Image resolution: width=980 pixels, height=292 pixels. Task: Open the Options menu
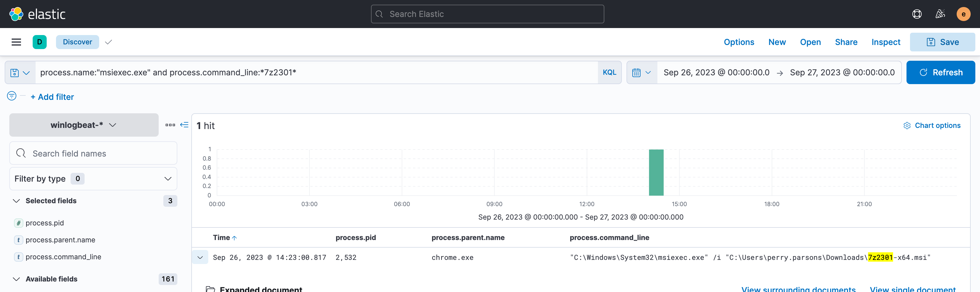[x=738, y=42]
